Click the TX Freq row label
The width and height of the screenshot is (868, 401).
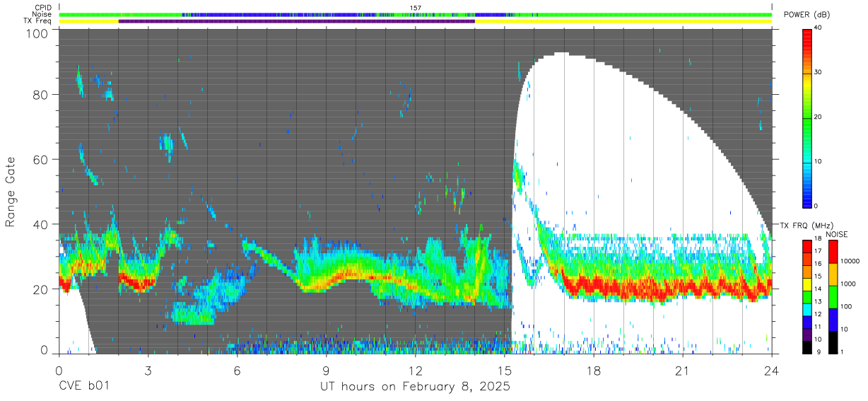coord(37,21)
